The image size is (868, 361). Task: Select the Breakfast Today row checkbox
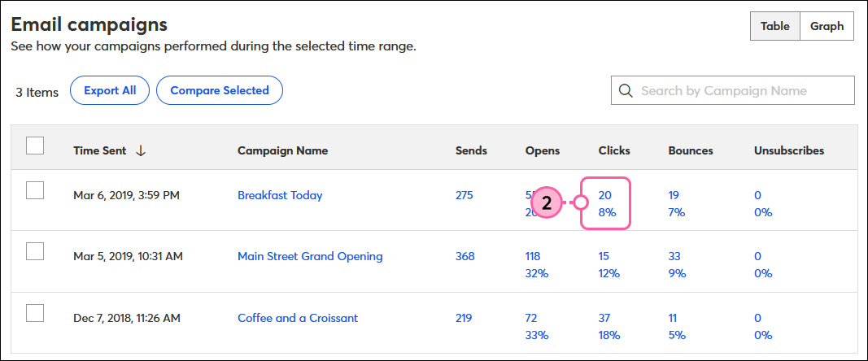[35, 190]
